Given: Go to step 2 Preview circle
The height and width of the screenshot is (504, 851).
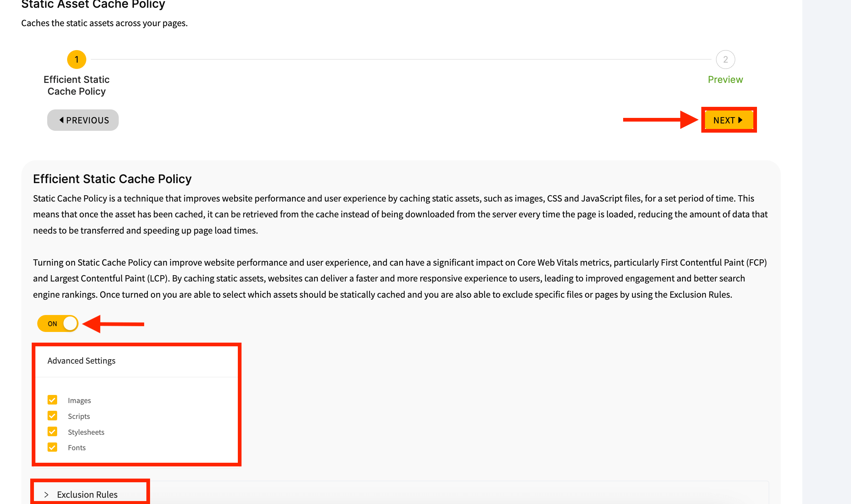Looking at the screenshot, I should 725,59.
